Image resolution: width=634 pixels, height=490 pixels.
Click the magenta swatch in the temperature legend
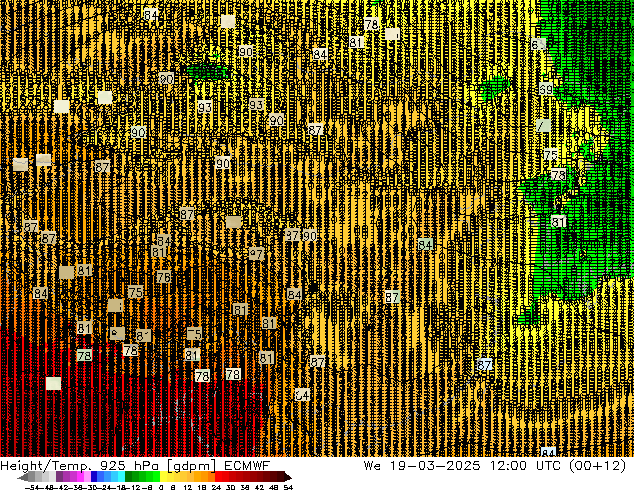[x=80, y=476]
